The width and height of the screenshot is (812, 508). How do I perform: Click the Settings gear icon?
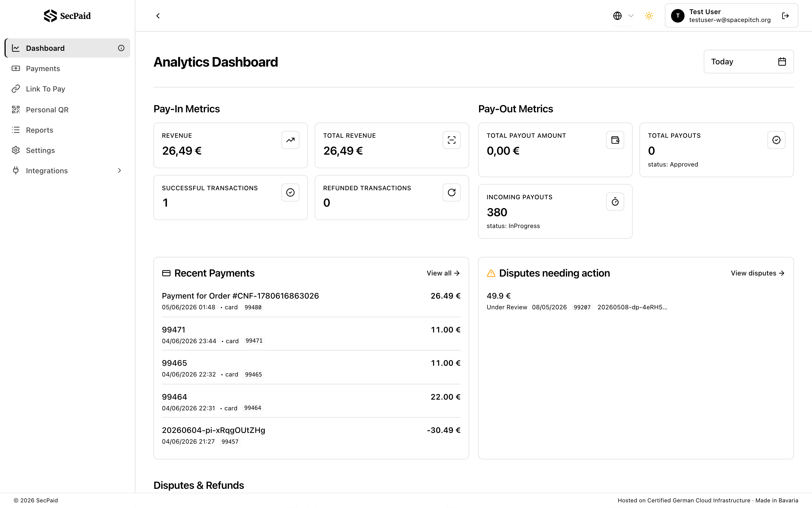pos(16,150)
